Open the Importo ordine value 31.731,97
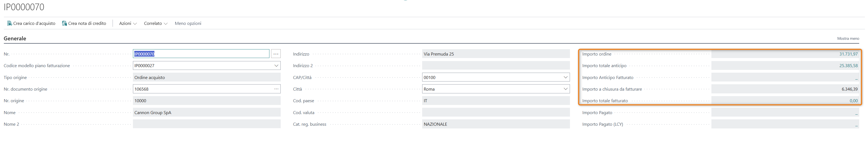The image size is (868, 142). click(848, 54)
